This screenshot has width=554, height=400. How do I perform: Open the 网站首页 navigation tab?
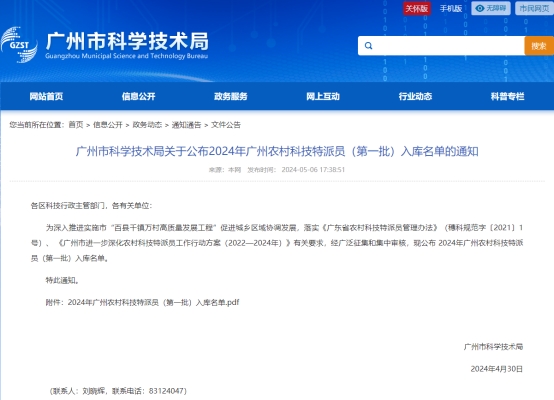pos(46,96)
